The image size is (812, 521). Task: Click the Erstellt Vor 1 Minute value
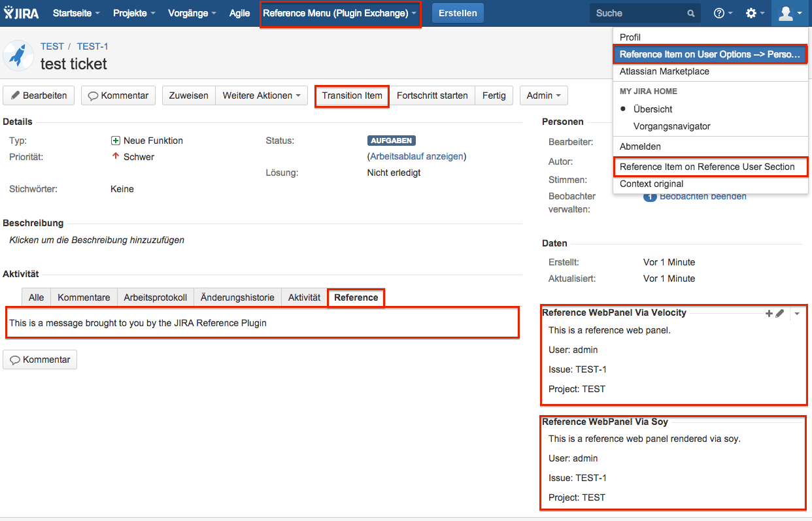point(669,262)
